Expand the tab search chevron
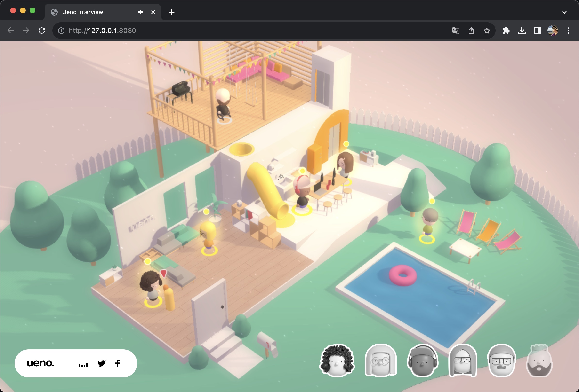Viewport: 579px width, 392px height. pos(564,12)
